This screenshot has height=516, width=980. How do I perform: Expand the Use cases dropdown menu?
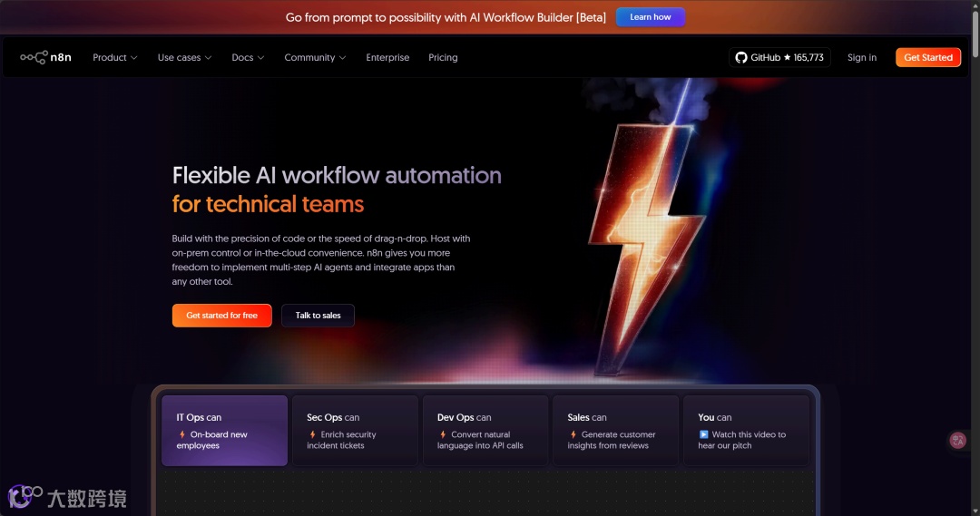[x=184, y=57]
